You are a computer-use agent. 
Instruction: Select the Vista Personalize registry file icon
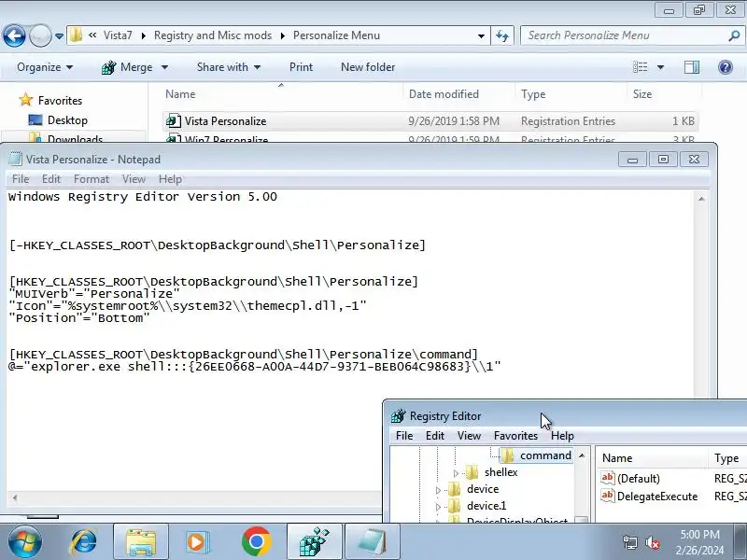tap(174, 121)
